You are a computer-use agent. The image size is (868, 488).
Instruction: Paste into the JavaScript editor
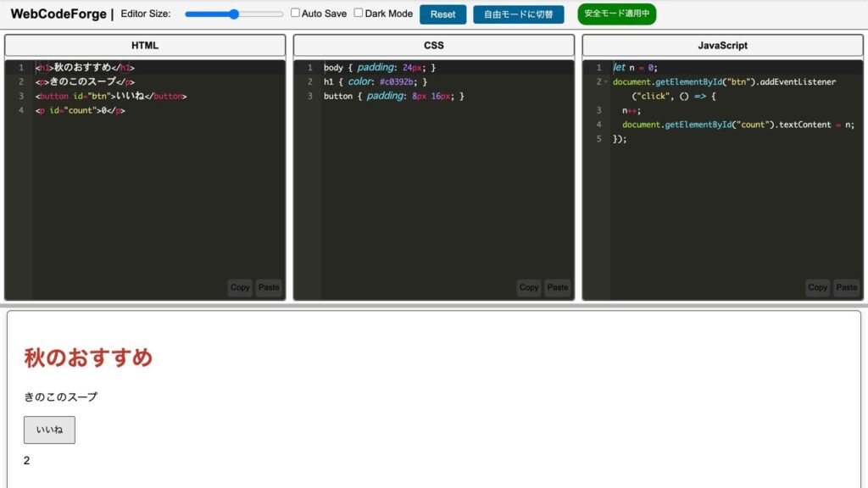(x=847, y=288)
